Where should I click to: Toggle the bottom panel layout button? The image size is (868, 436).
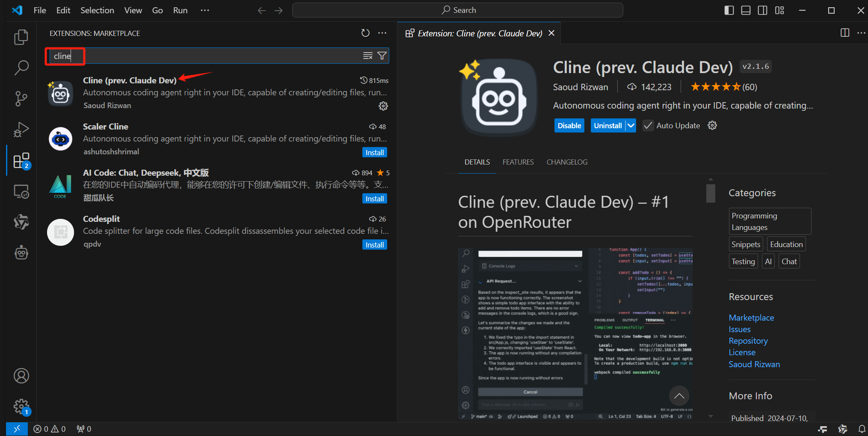(x=746, y=10)
